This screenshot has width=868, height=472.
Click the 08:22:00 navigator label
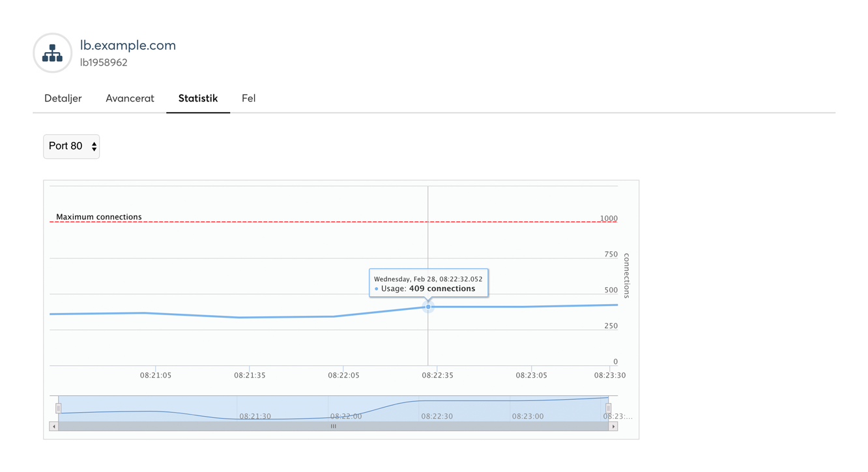pyautogui.click(x=345, y=416)
